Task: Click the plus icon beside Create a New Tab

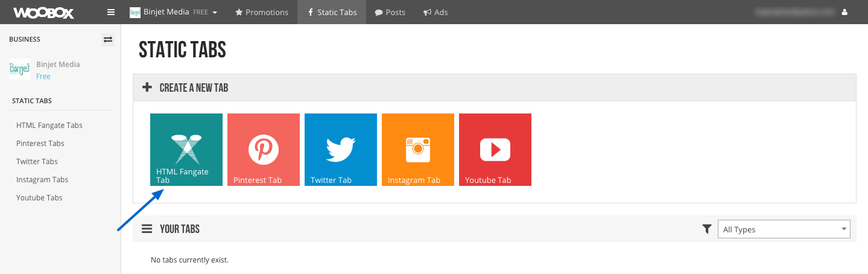Action: pos(147,88)
